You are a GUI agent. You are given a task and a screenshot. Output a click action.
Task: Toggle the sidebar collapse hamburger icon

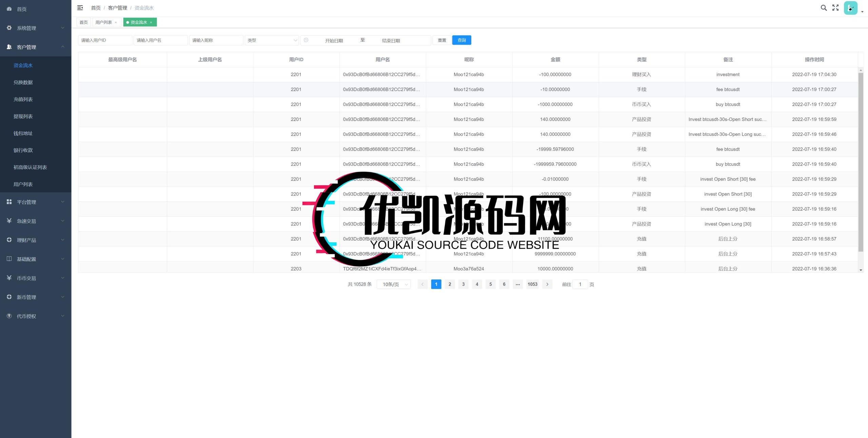80,7
